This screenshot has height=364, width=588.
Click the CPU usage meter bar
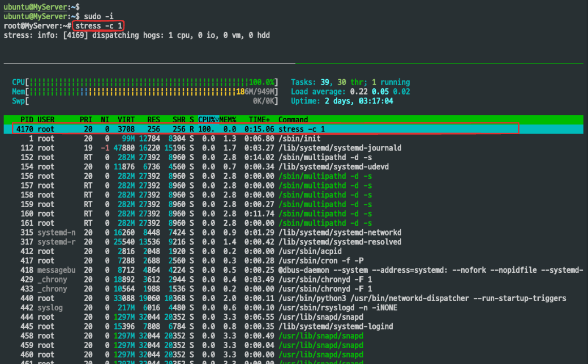[145, 82]
